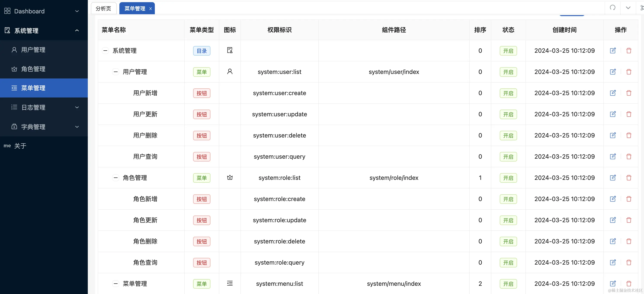Image resolution: width=644 pixels, height=294 pixels.
Task: Click edit icon for 角色查询 row
Action: 613,262
